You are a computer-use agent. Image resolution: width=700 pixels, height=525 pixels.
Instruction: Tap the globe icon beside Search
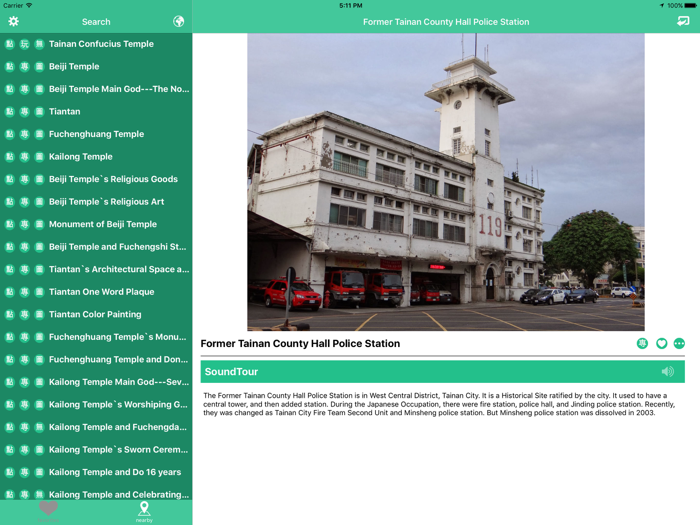pos(178,21)
